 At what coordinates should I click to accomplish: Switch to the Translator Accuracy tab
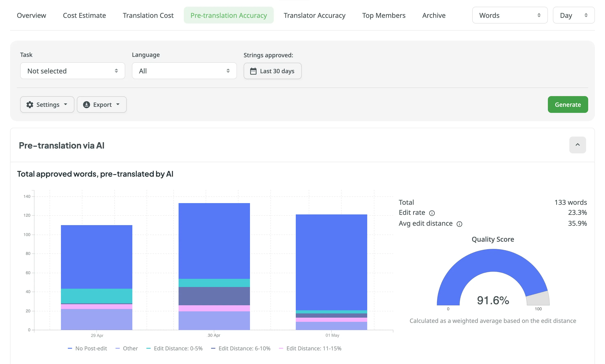pos(314,16)
